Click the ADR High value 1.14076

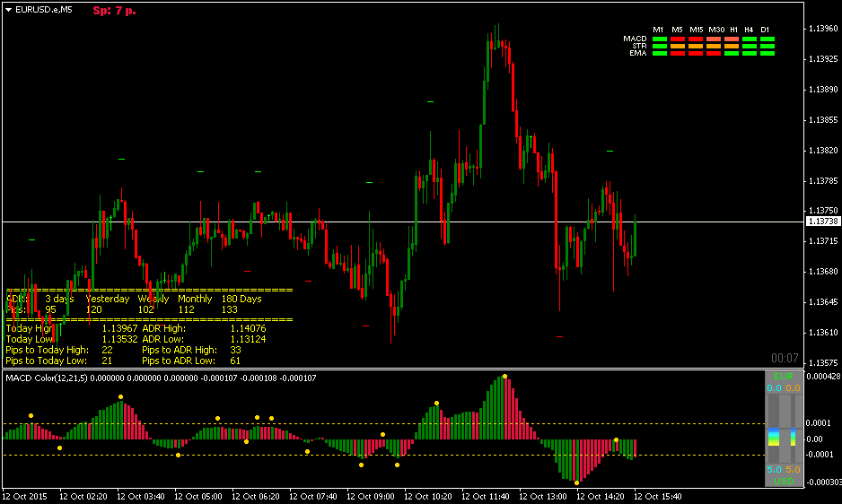coord(248,328)
